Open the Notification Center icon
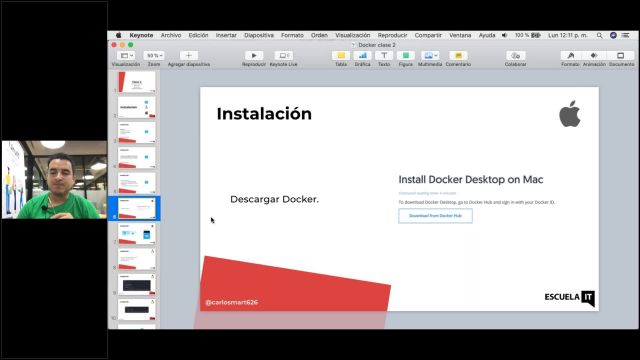The height and width of the screenshot is (360, 640). point(625,36)
